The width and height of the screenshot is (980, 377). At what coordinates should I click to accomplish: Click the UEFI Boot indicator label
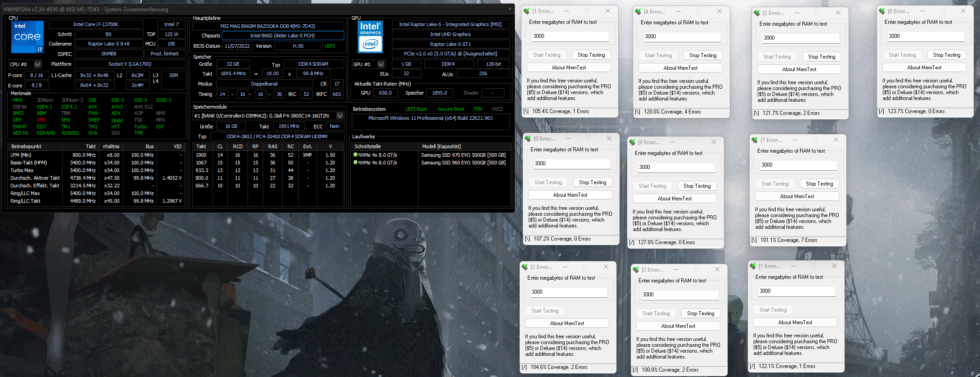416,109
